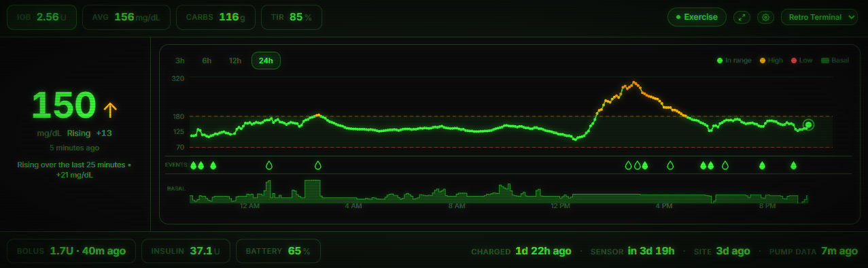Screen dimensions: 868x268
Task: Open fullscreen with the expand arrows icon
Action: [x=742, y=17]
